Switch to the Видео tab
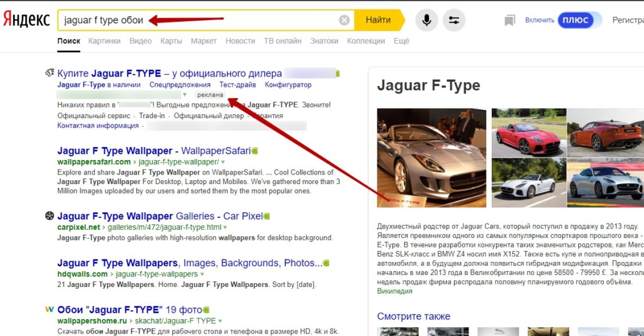Screen dimensions: 644x336 [x=140, y=41]
